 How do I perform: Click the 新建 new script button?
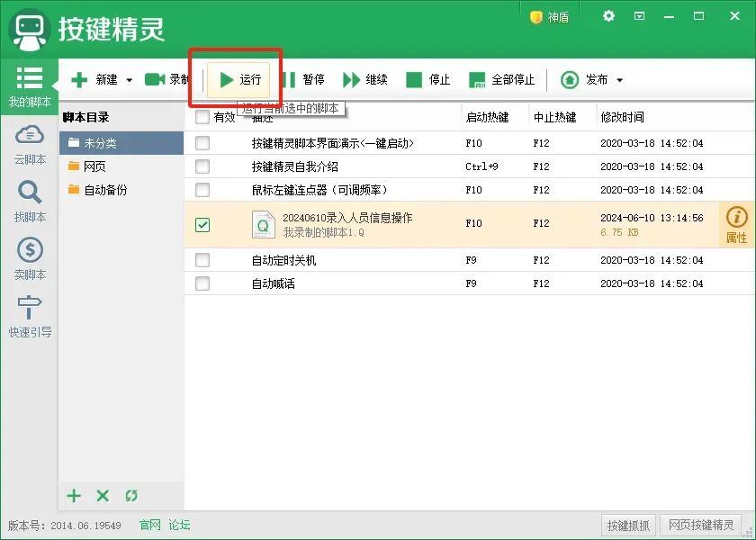tap(94, 79)
